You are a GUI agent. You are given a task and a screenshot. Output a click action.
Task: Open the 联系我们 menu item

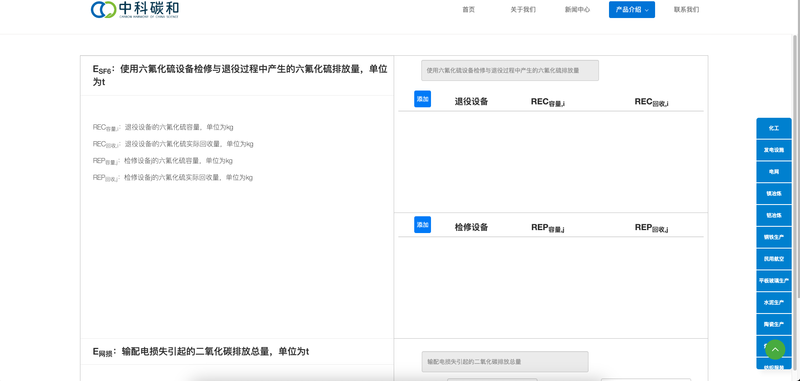[686, 10]
